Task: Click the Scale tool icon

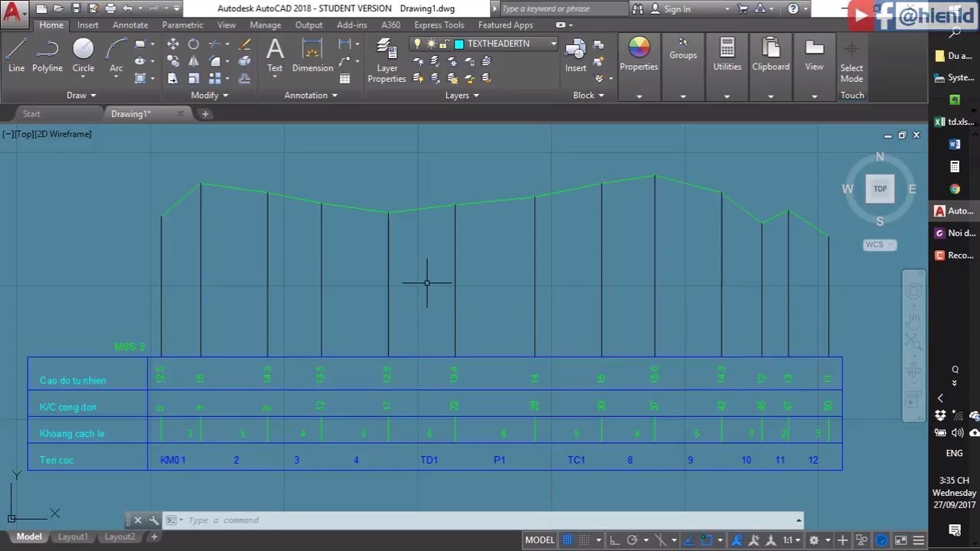Action: (x=194, y=78)
